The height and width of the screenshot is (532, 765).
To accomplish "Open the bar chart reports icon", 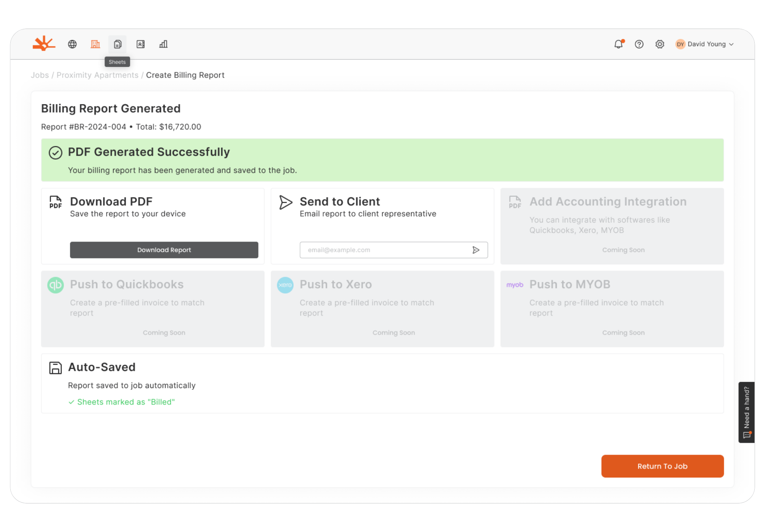I will [x=163, y=44].
